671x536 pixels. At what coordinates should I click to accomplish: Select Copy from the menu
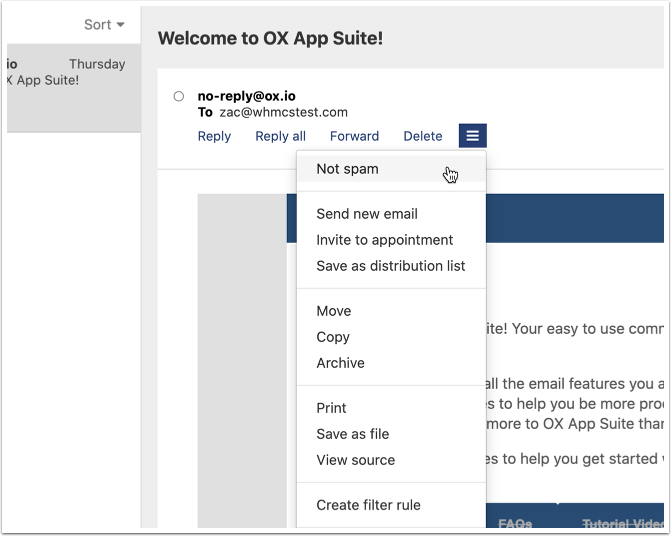[391, 337]
